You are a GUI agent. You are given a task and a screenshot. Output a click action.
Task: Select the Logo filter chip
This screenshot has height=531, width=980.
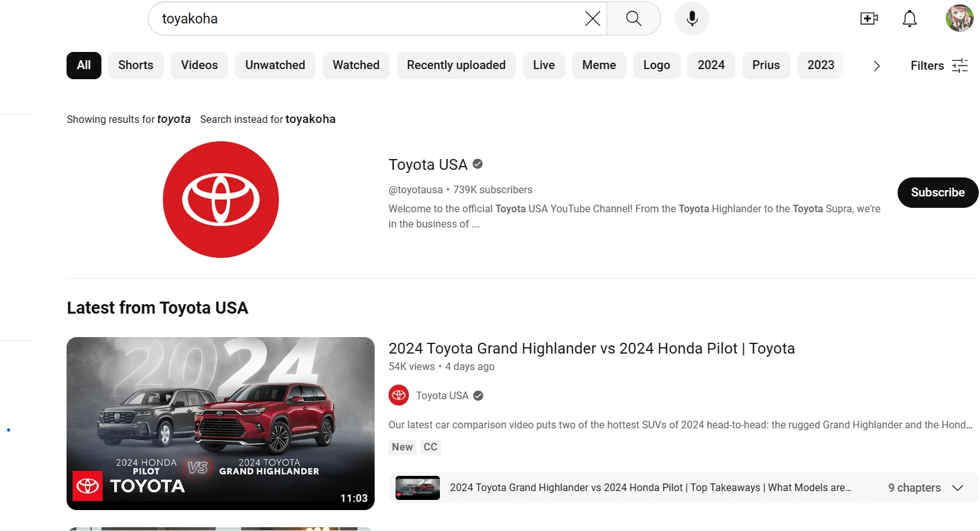tap(657, 65)
